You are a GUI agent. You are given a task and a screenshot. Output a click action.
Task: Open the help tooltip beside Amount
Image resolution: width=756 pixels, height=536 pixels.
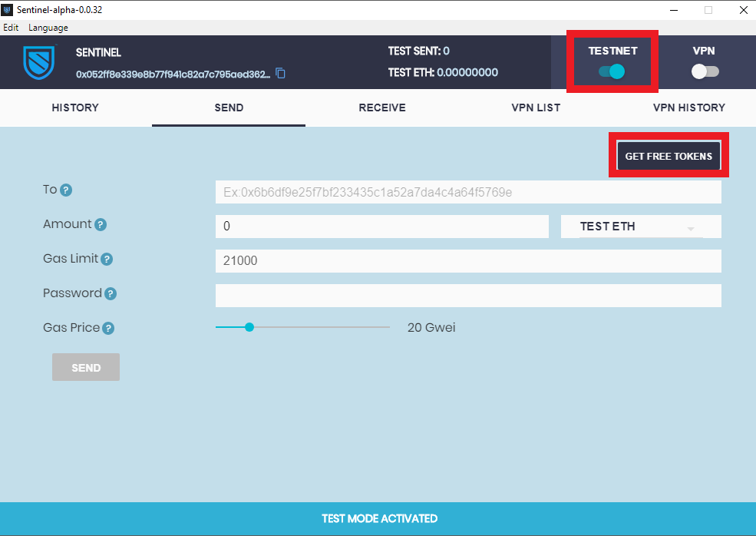coord(101,225)
